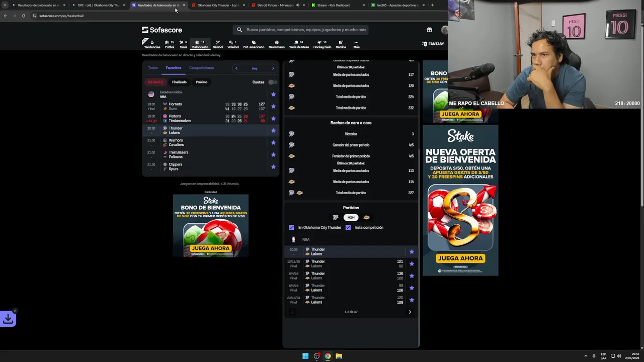Image resolution: width=644 pixels, height=362 pixels.
Task: Toggle the Cuotas switch
Action: point(272,82)
